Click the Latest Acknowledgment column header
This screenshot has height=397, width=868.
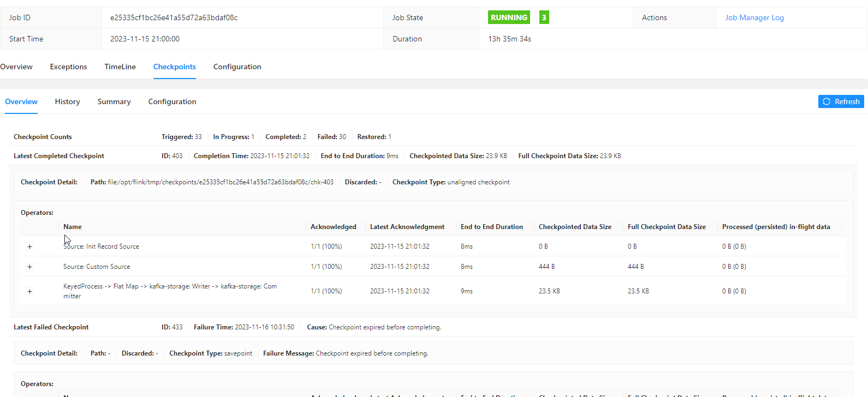407,227
